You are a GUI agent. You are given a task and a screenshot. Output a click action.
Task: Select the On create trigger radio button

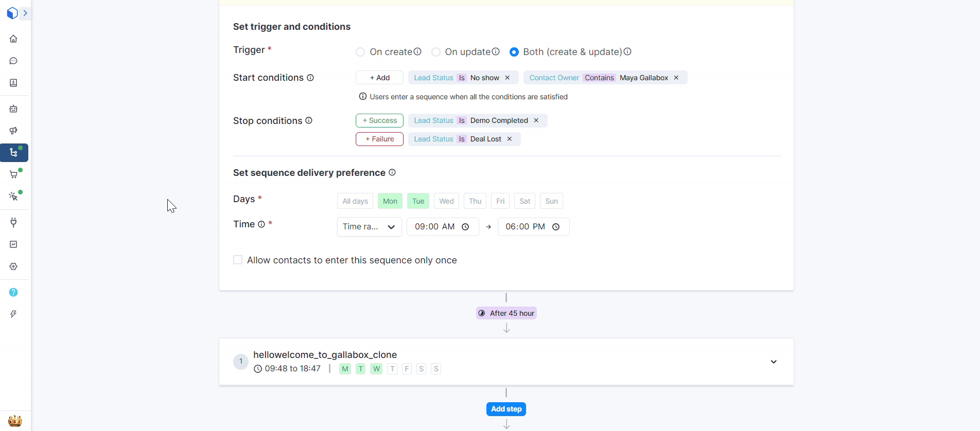[x=360, y=52]
